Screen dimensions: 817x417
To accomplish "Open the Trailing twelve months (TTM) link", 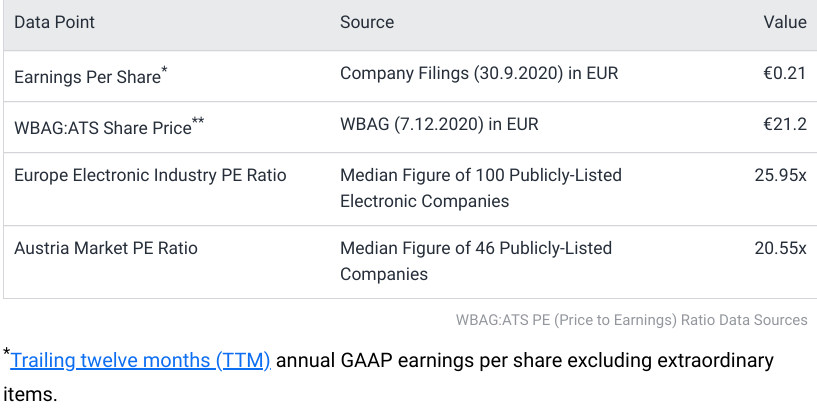I will 140,360.
